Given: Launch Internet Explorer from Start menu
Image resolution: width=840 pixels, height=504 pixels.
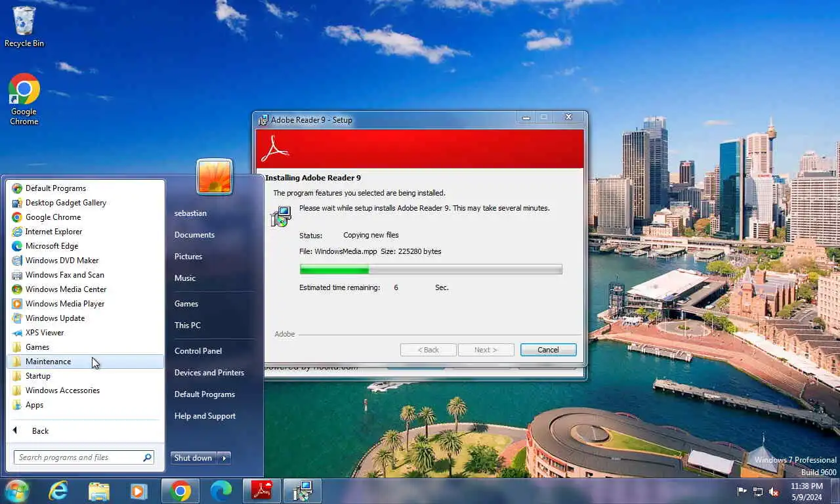Looking at the screenshot, I should pyautogui.click(x=85, y=232).
